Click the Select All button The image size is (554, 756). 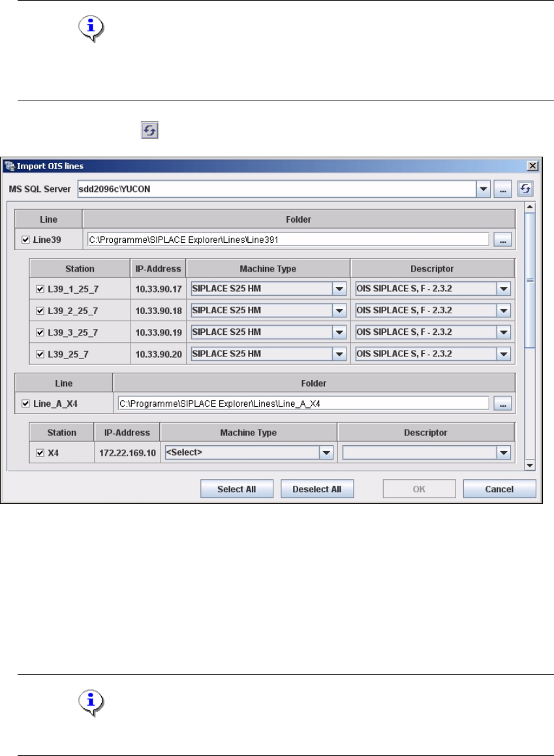[x=236, y=489]
